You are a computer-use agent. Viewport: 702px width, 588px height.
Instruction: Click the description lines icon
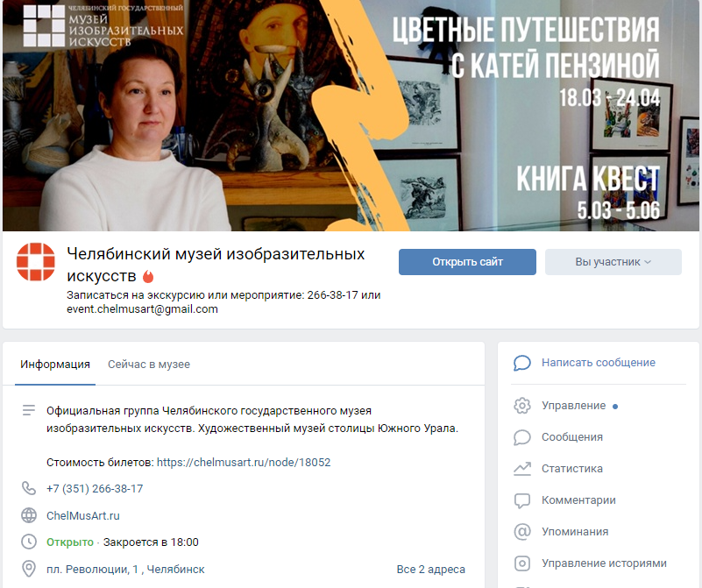[29, 410]
